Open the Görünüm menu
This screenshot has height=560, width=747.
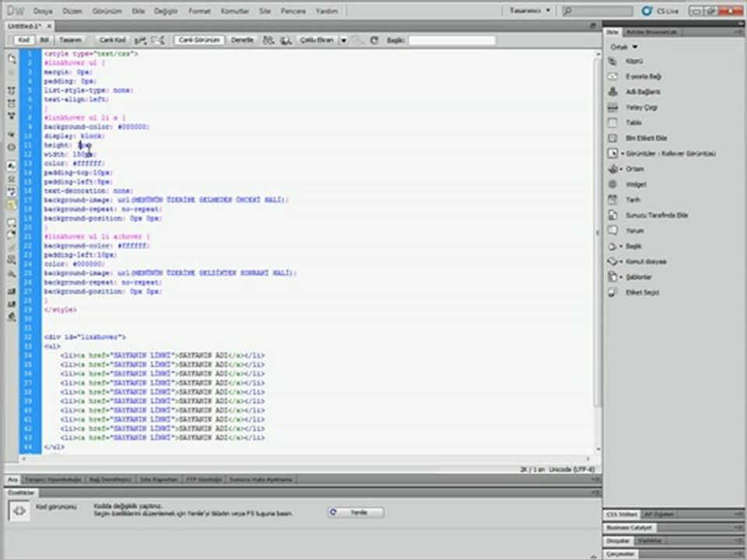107,11
